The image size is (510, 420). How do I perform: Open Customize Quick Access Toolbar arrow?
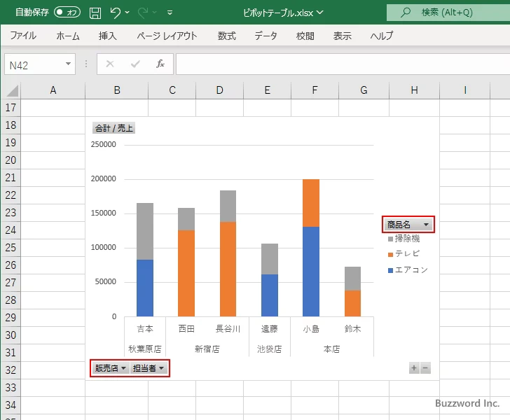pos(170,13)
